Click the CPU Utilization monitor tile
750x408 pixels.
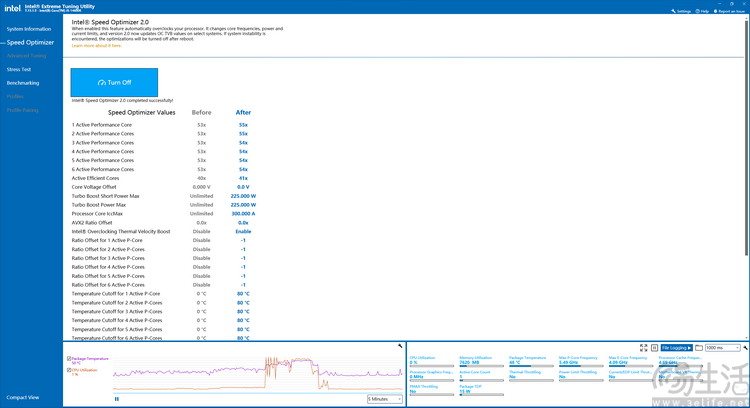431,362
